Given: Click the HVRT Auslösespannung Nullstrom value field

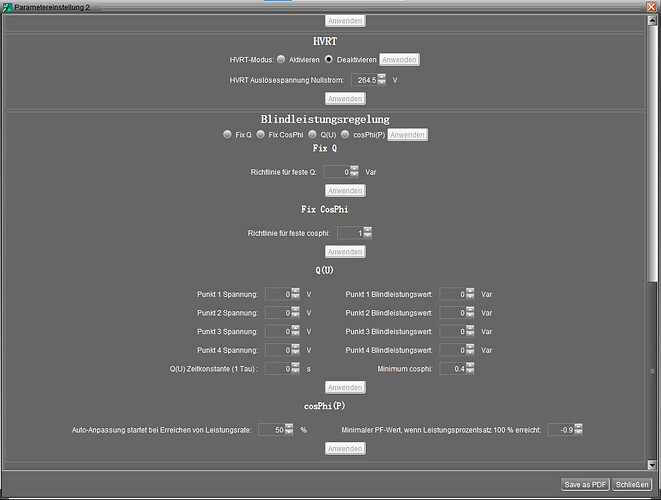Looking at the screenshot, I should click(364, 80).
